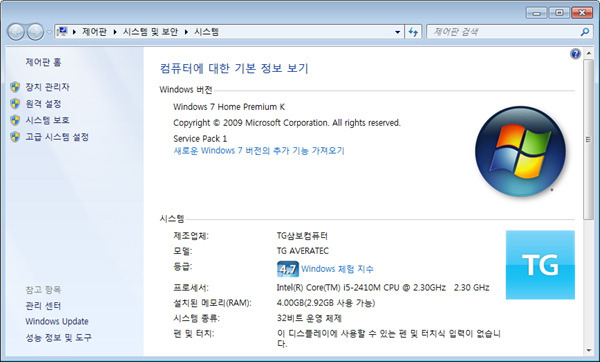Click the 4.7 experience index score badge
Viewport: 600px width, 362px height.
coord(287,269)
